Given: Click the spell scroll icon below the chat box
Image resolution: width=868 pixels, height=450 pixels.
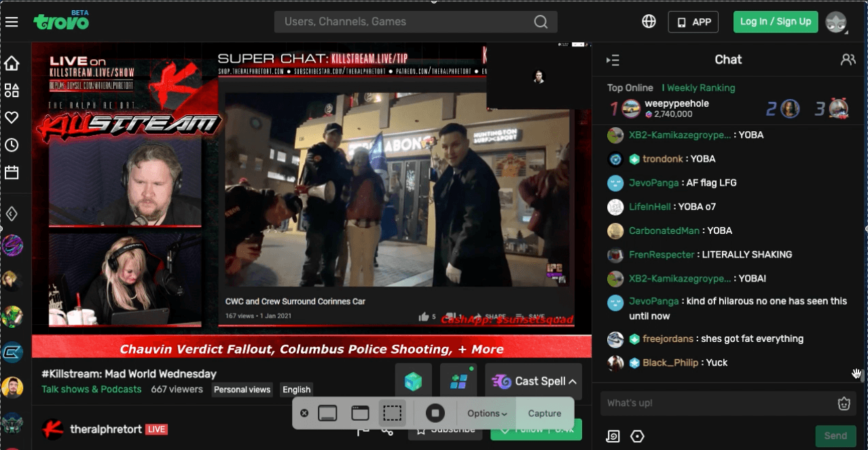Looking at the screenshot, I should [x=612, y=436].
